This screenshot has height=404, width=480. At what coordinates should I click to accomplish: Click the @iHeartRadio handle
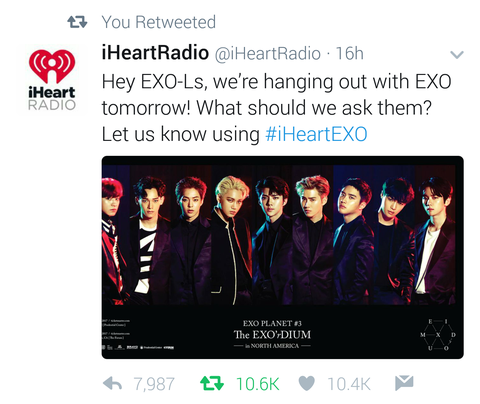268,54
